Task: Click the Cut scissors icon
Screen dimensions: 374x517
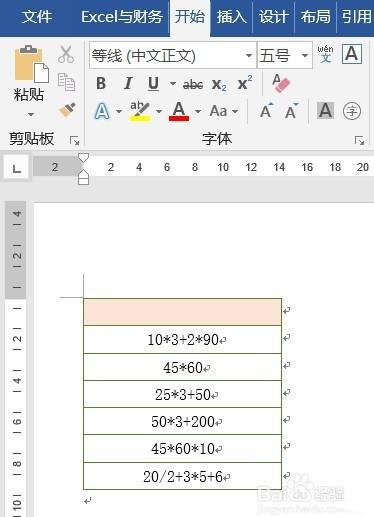Action: [x=66, y=54]
